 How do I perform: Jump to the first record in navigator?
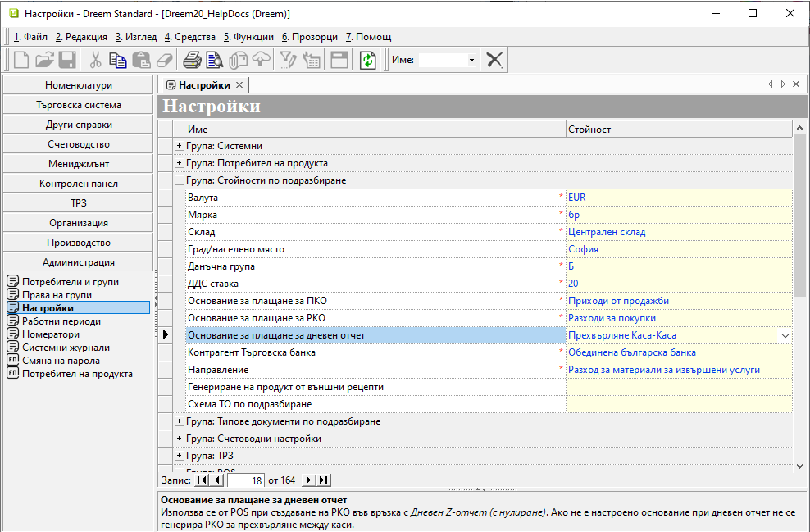(x=202, y=480)
